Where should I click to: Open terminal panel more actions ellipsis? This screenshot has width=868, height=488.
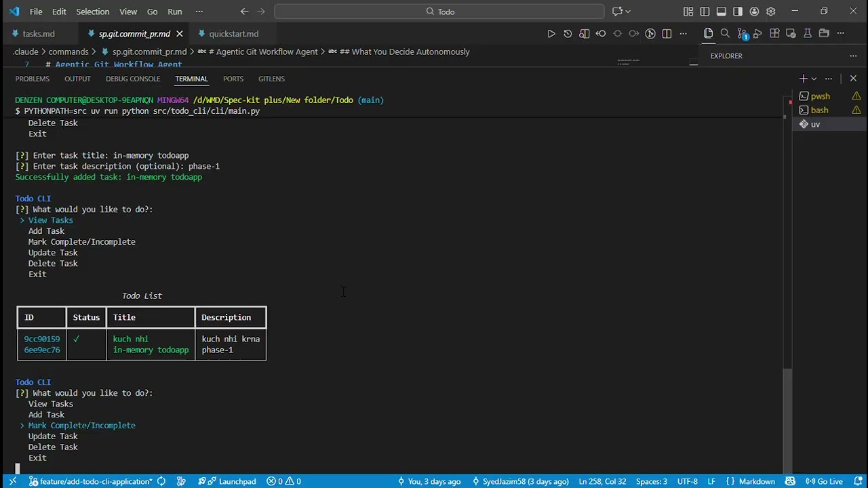pyautogui.click(x=828, y=79)
